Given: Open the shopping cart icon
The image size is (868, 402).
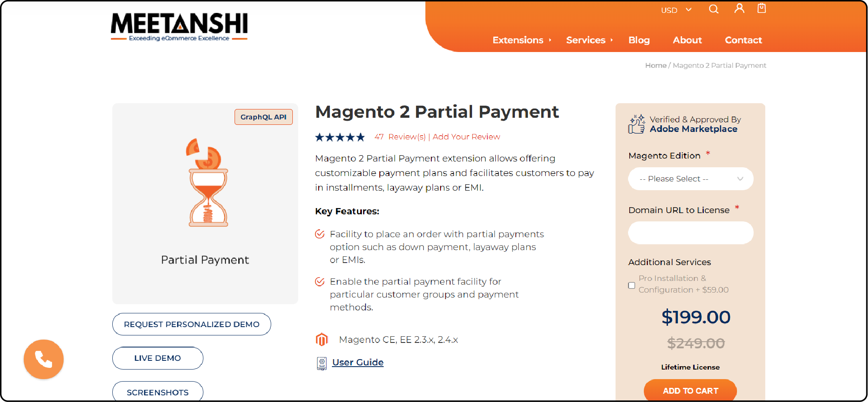Looking at the screenshot, I should 762,8.
